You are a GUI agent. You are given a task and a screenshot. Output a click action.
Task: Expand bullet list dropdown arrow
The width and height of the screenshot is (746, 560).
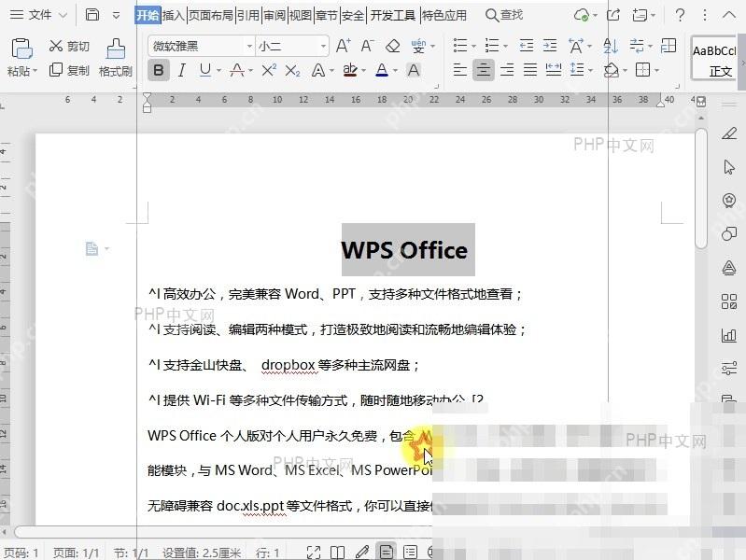tap(473, 47)
